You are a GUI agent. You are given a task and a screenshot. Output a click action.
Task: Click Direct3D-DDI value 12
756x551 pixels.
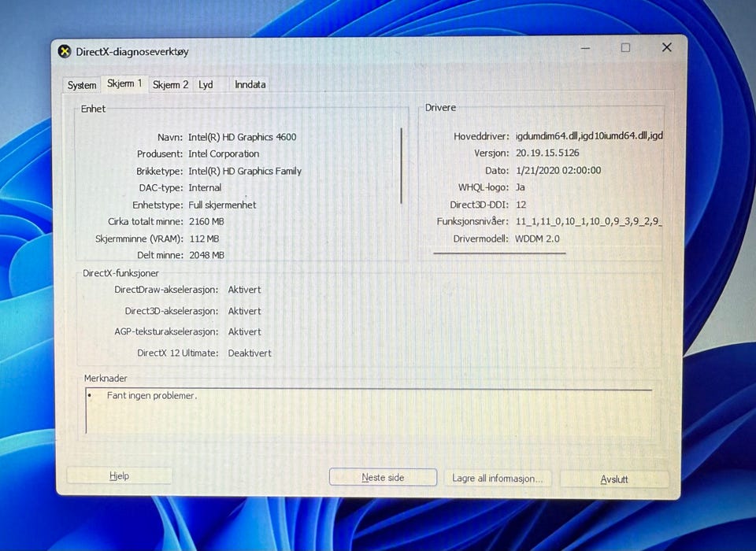(521, 205)
